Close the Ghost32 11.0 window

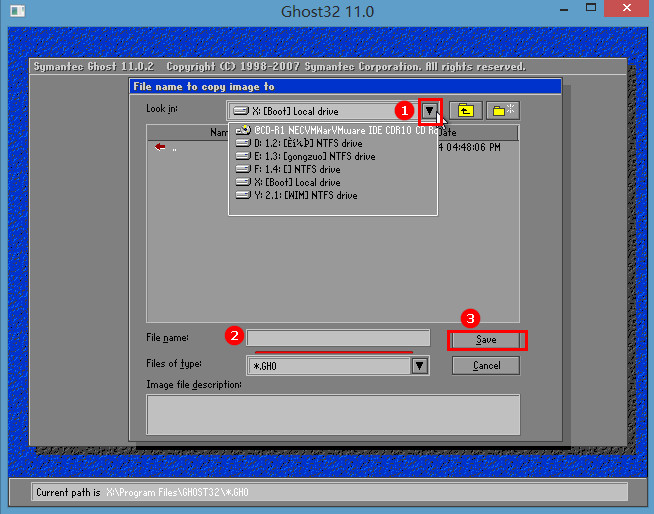click(x=627, y=8)
